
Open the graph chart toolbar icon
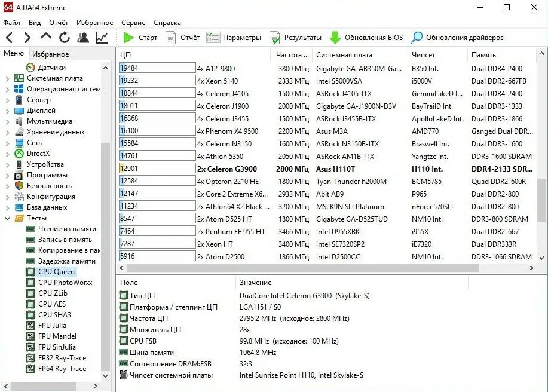(102, 38)
